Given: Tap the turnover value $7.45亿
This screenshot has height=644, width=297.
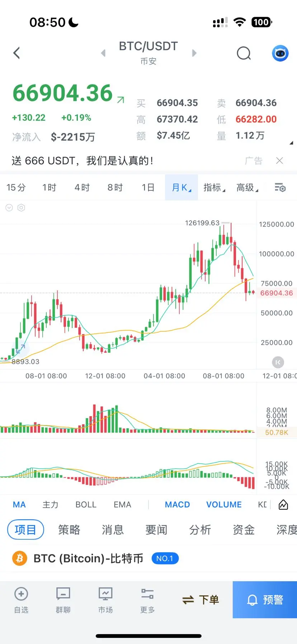Looking at the screenshot, I should tap(173, 136).
